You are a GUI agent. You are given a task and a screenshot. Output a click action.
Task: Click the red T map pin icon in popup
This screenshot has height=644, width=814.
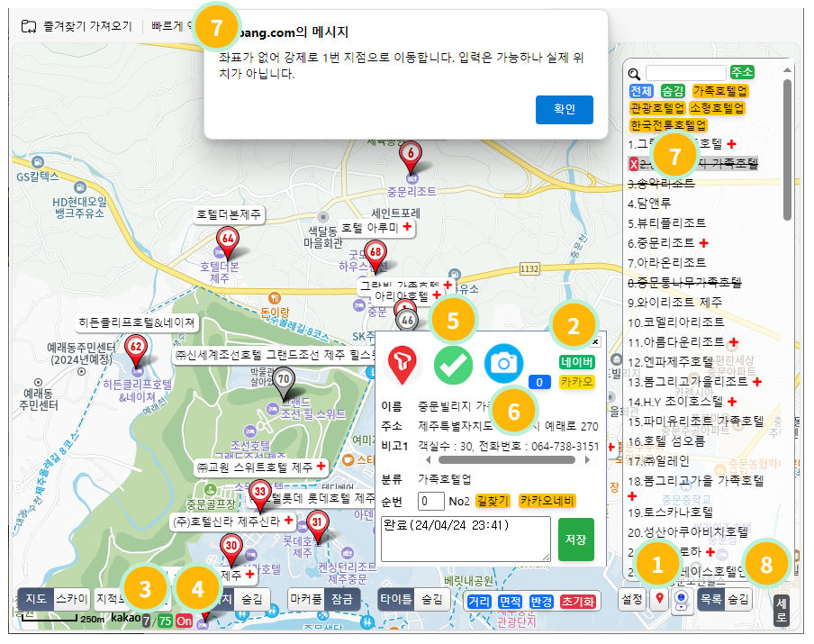[x=404, y=364]
